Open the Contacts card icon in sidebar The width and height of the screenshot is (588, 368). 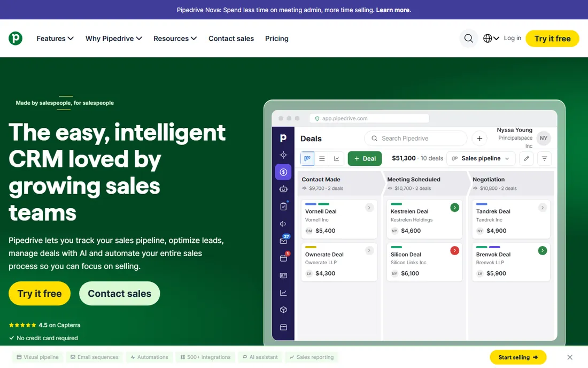pyautogui.click(x=283, y=275)
